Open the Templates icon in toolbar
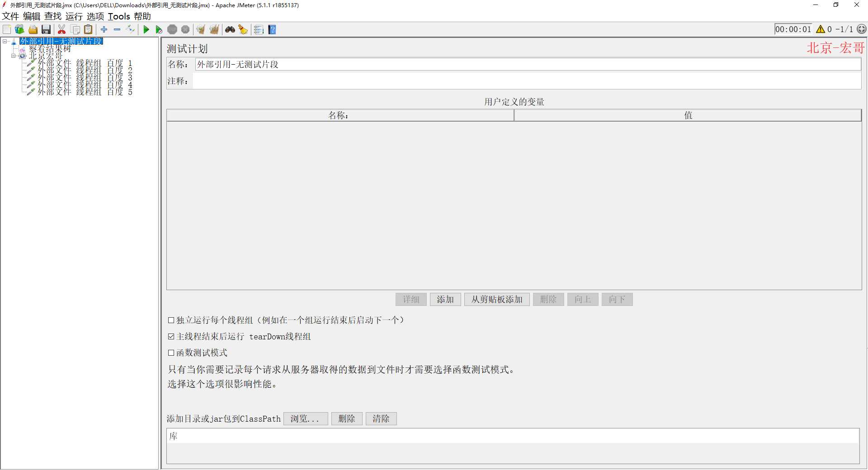This screenshot has width=868, height=470. (x=19, y=29)
